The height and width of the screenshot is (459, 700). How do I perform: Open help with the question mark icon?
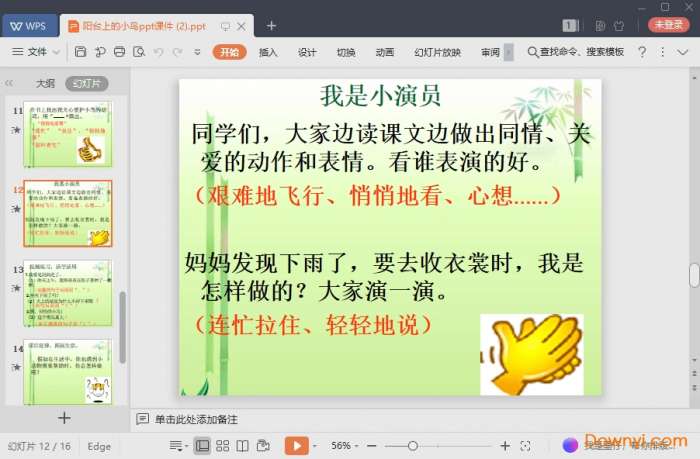point(642,52)
